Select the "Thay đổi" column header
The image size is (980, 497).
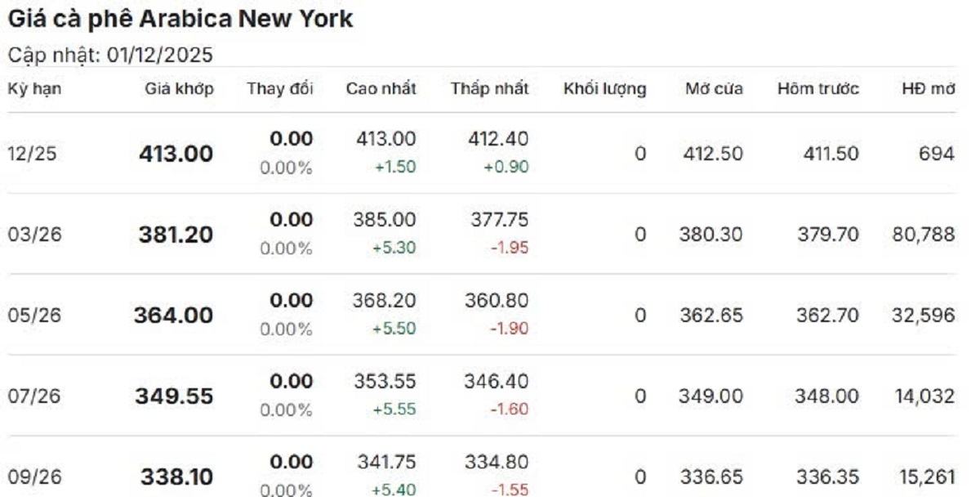pyautogui.click(x=280, y=89)
